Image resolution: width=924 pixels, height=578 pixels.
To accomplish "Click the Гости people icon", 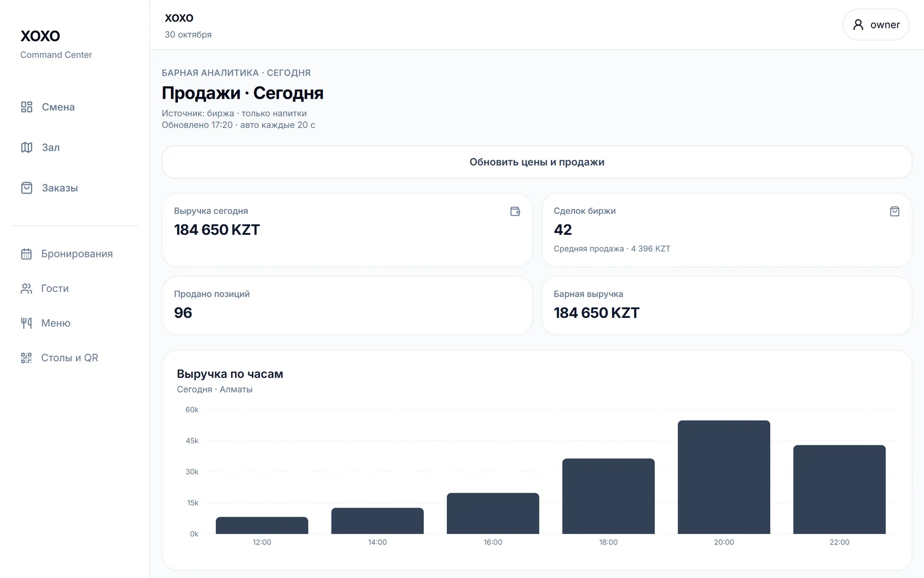I will [27, 288].
